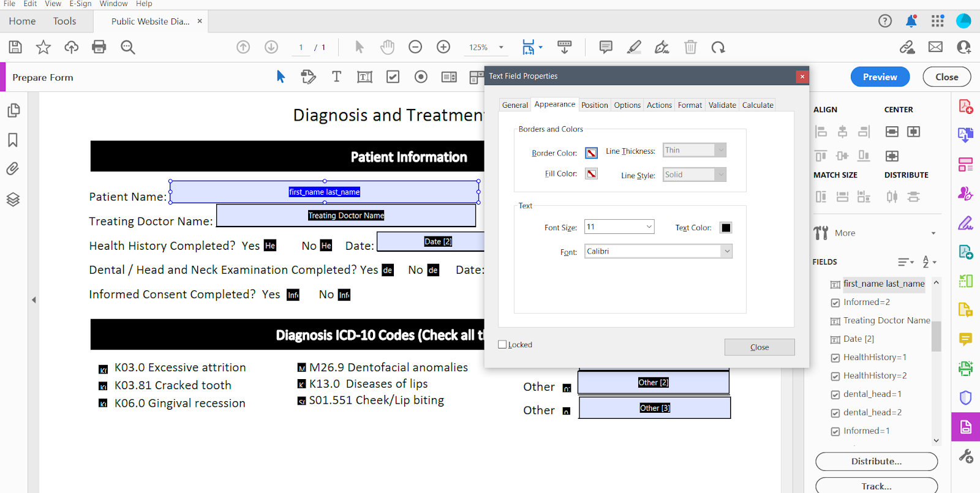Click the Distribute... button
The image size is (980, 493).
click(x=876, y=462)
